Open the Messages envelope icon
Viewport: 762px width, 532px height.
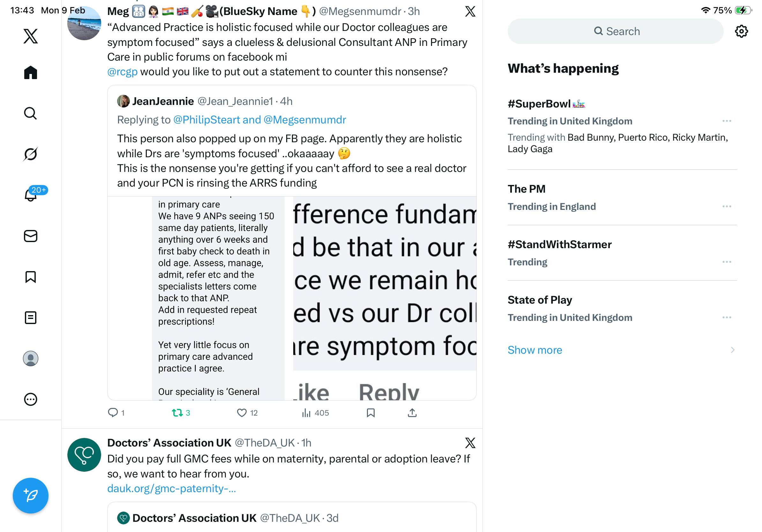[x=31, y=236]
